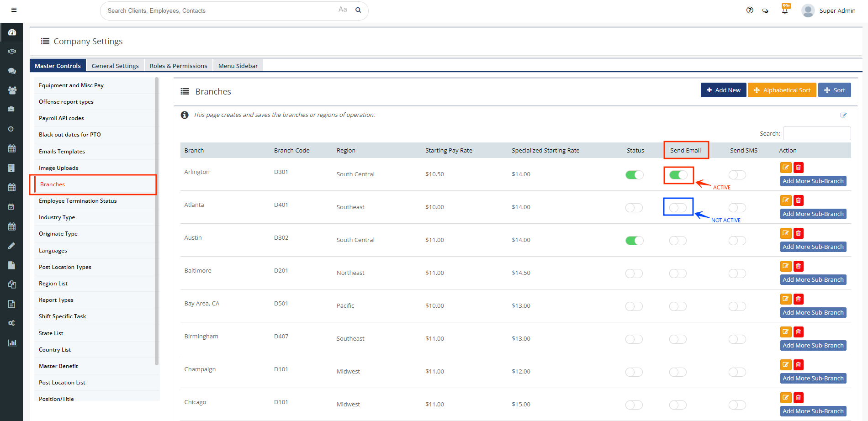Open the dashboard icon in sidebar
Image resolution: width=868 pixels, height=421 pixels.
click(x=12, y=32)
